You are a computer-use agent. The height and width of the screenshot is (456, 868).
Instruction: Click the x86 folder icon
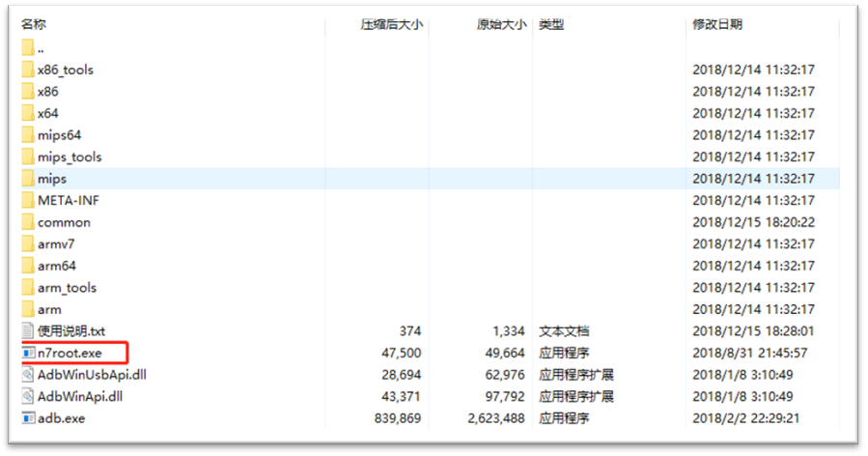(x=28, y=92)
